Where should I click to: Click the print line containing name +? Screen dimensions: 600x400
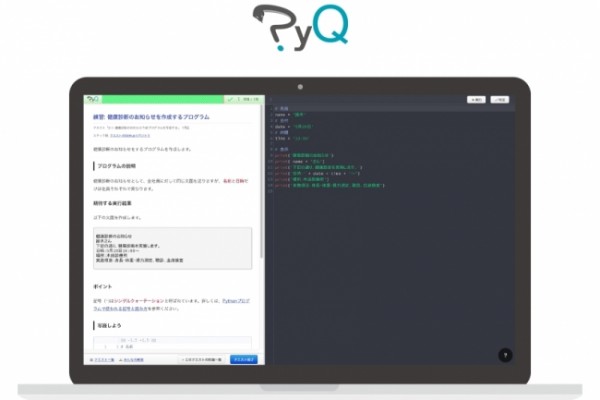point(300,162)
